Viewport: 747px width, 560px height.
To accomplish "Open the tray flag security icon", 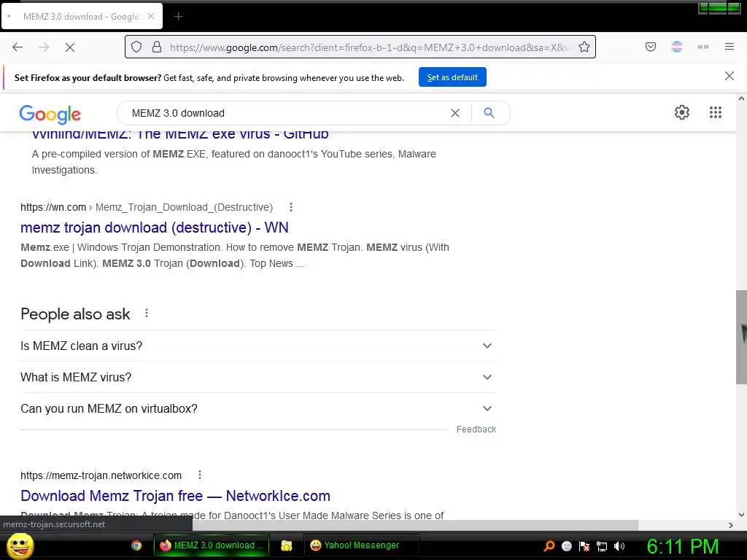I will pos(584,546).
